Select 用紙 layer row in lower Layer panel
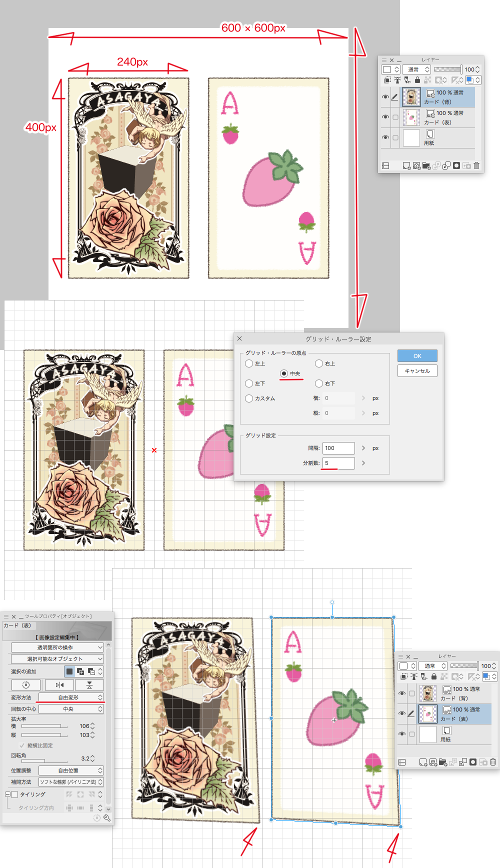500x868 pixels. [x=445, y=734]
